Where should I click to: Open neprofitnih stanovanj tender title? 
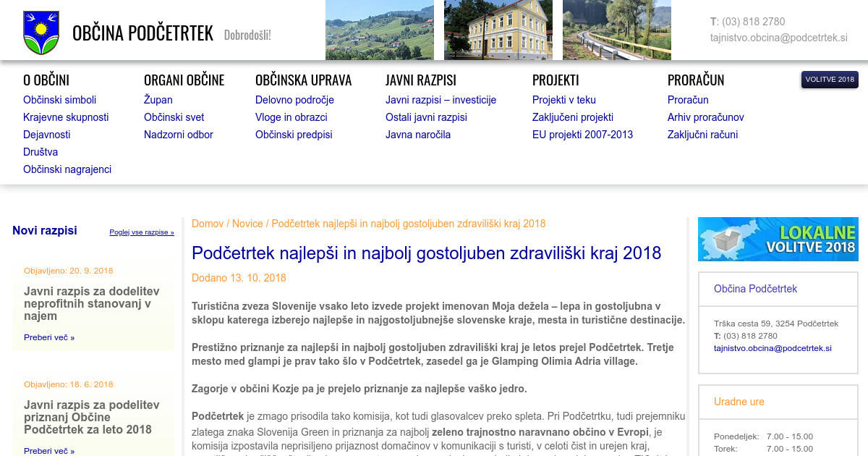click(x=92, y=303)
